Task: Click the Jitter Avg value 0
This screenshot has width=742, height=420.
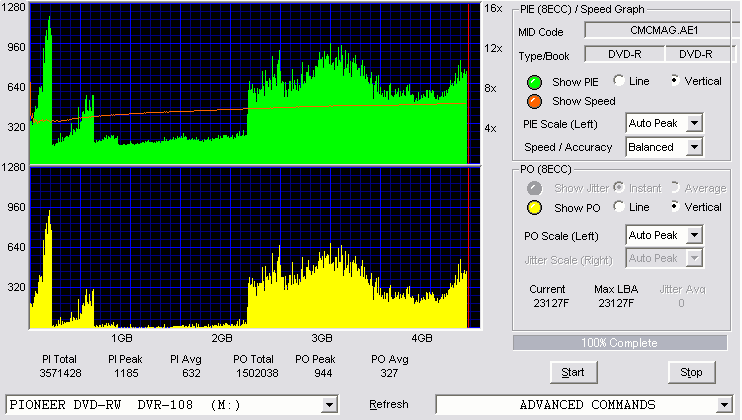Action: [681, 303]
